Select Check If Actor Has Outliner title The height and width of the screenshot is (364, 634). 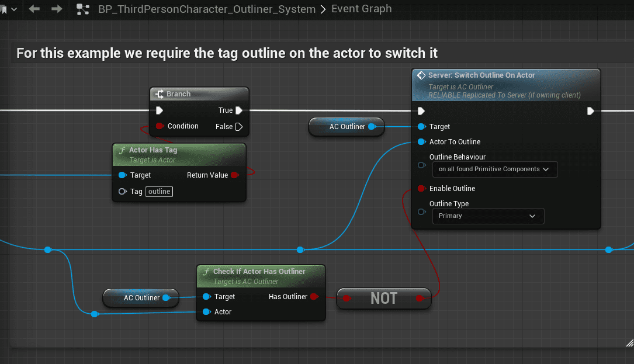259,271
